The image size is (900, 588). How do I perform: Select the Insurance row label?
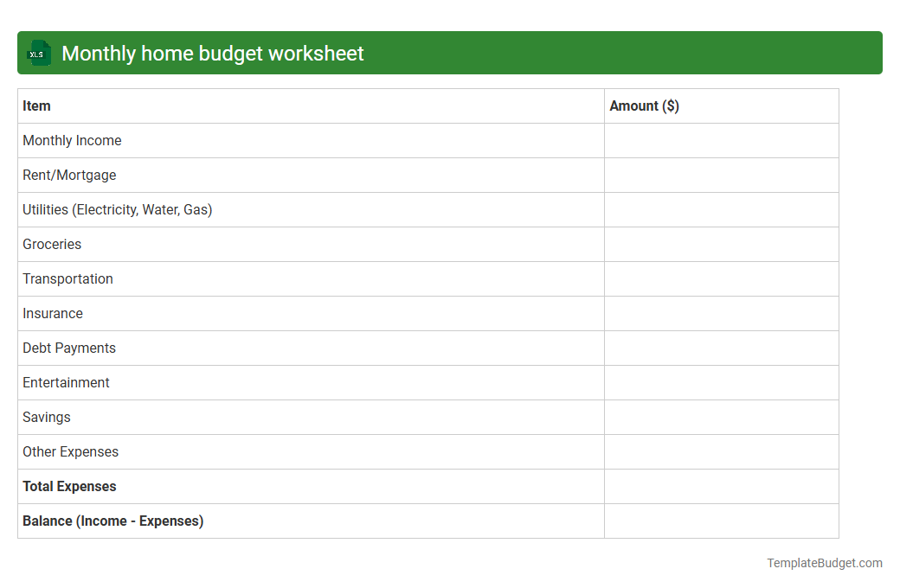(53, 313)
